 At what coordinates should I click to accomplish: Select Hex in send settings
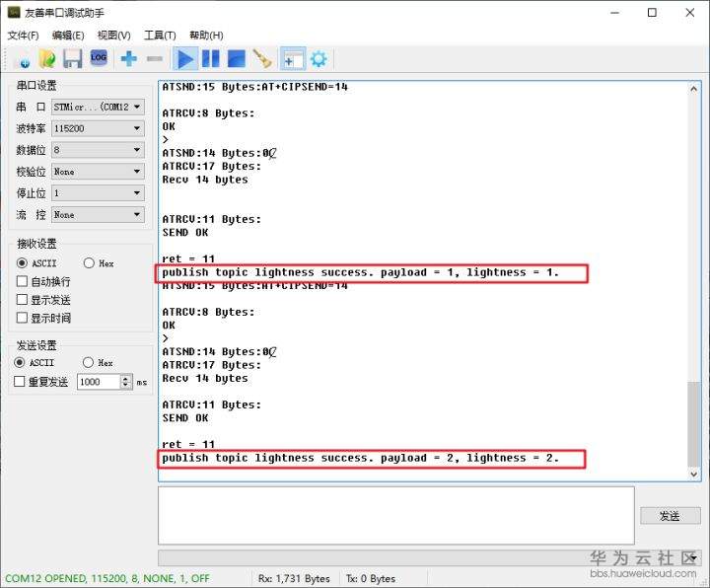98,362
